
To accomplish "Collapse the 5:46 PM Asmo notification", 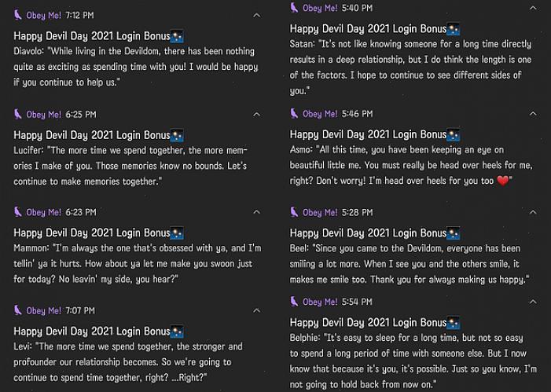I will click(533, 114).
